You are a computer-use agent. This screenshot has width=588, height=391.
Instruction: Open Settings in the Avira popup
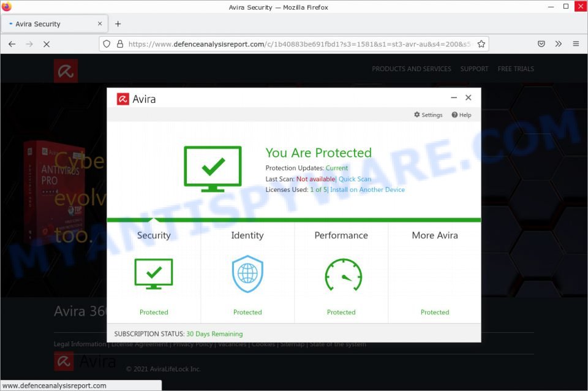[428, 115]
